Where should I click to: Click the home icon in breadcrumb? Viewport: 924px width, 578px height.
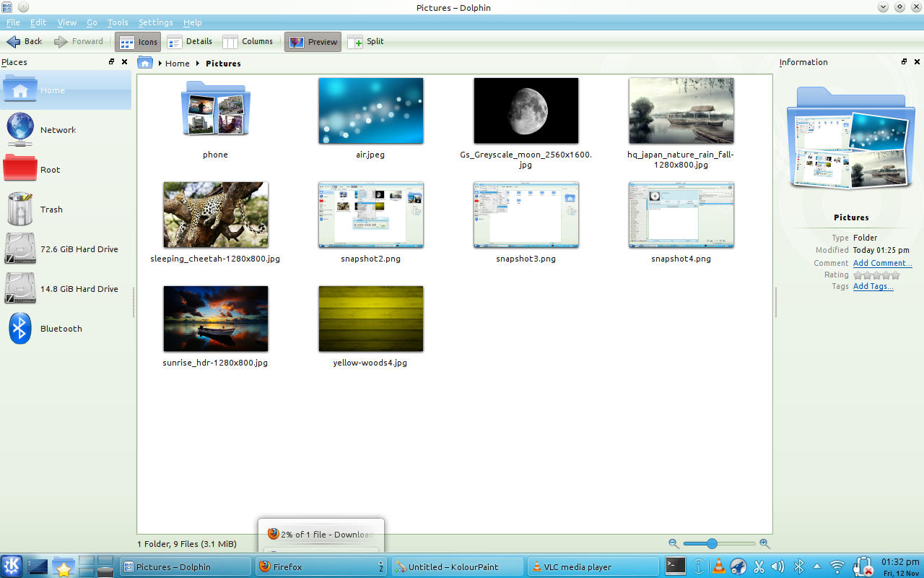pyautogui.click(x=145, y=63)
